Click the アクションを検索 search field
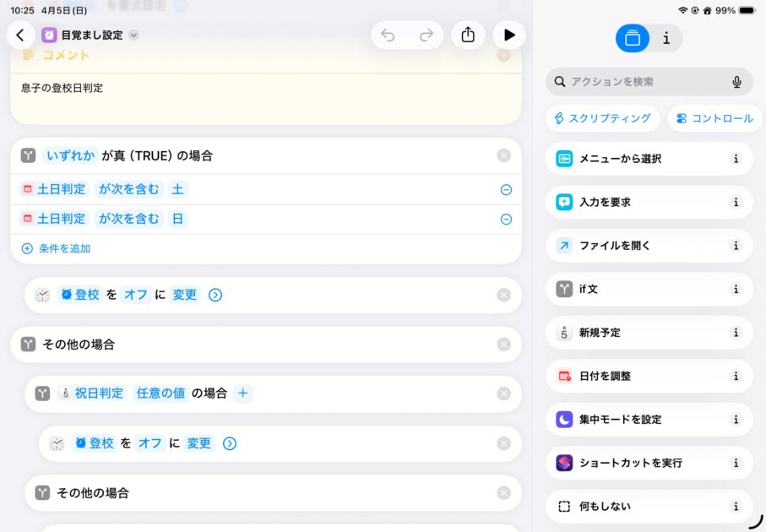This screenshot has width=766, height=532. (x=642, y=82)
